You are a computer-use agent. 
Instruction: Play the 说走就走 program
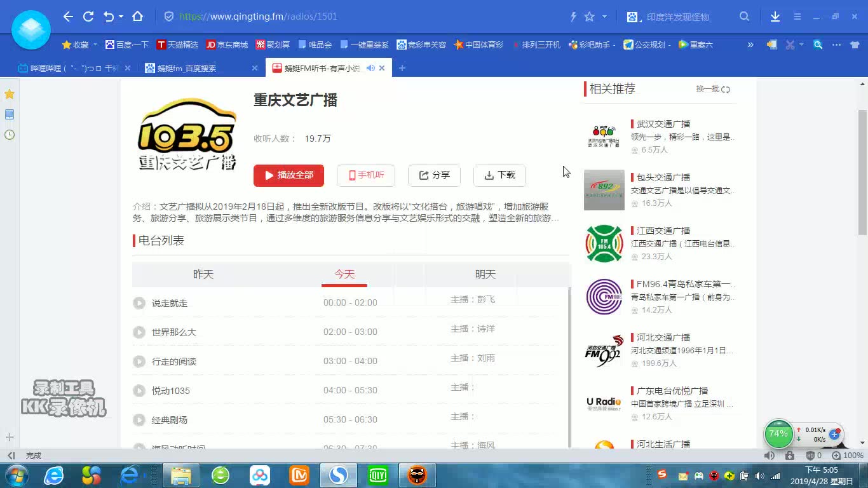click(x=139, y=303)
